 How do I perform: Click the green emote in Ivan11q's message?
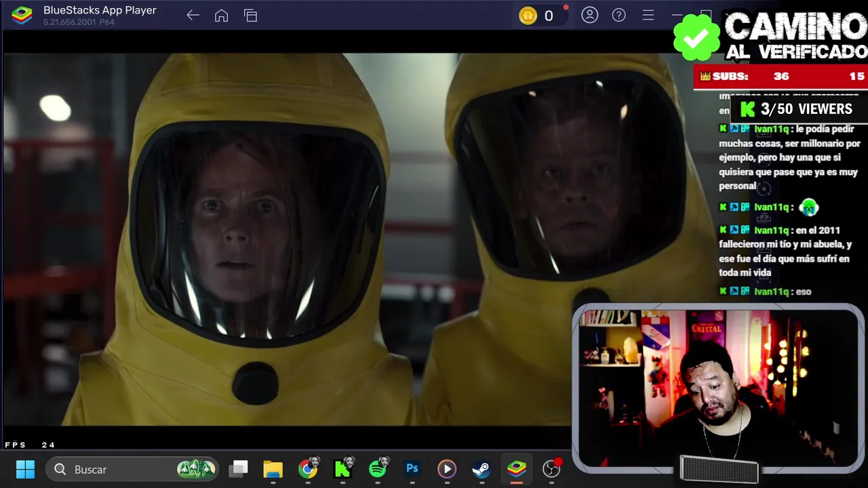809,207
